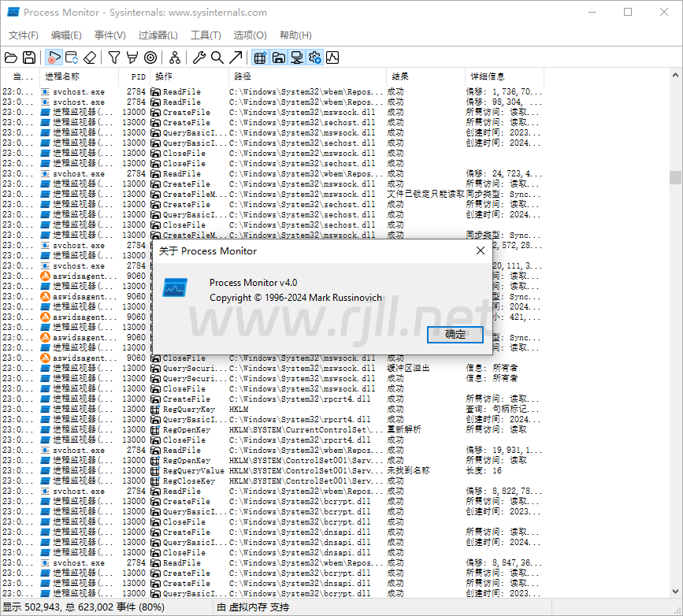
Task: Click the Save floppy disk icon
Action: coord(29,58)
